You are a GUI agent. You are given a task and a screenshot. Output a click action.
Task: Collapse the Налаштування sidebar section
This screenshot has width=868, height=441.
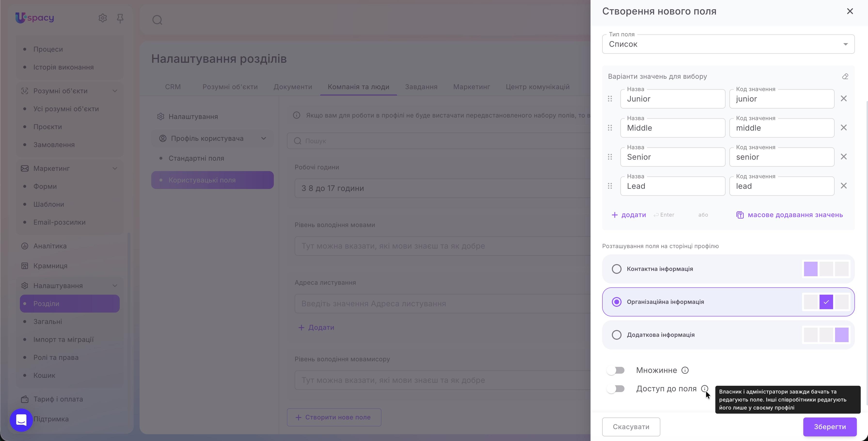(x=115, y=286)
